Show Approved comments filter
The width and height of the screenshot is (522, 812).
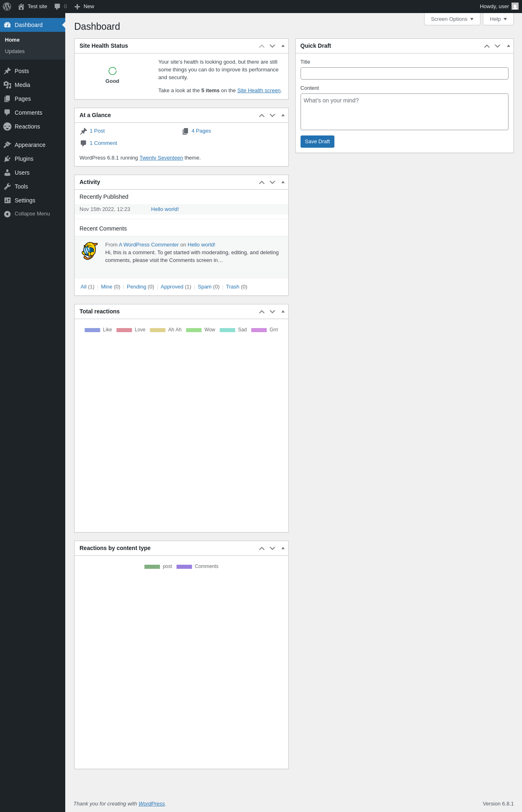coord(172,287)
